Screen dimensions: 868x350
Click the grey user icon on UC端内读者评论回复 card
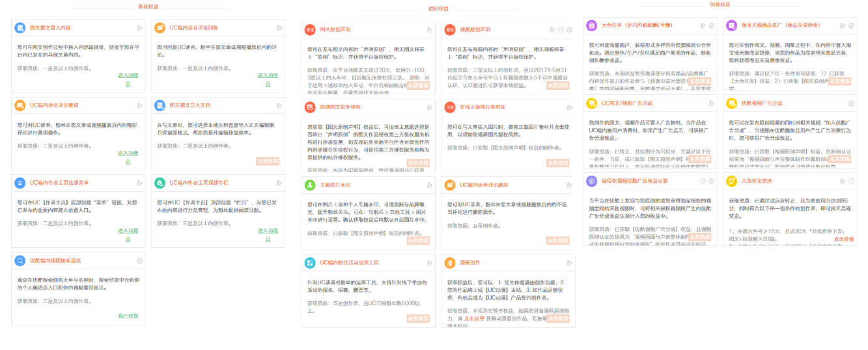point(279,28)
